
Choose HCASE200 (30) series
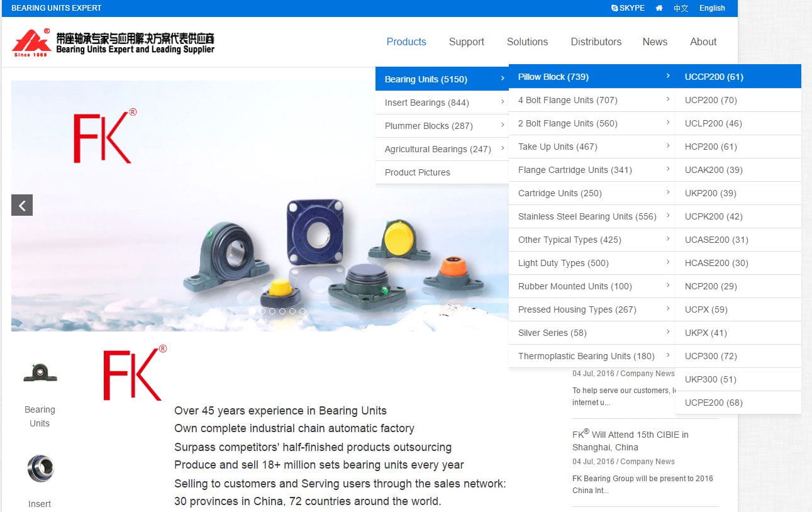coord(738,263)
